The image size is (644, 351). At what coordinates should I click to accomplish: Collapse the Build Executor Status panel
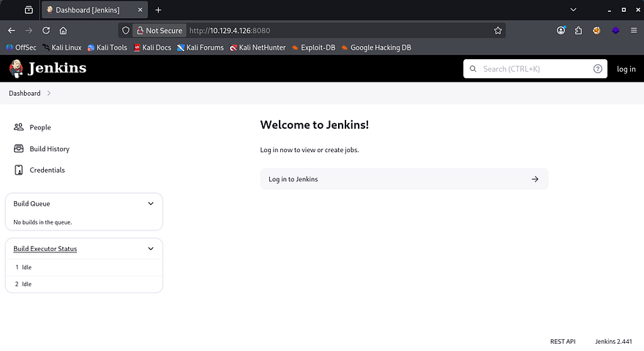(x=151, y=249)
